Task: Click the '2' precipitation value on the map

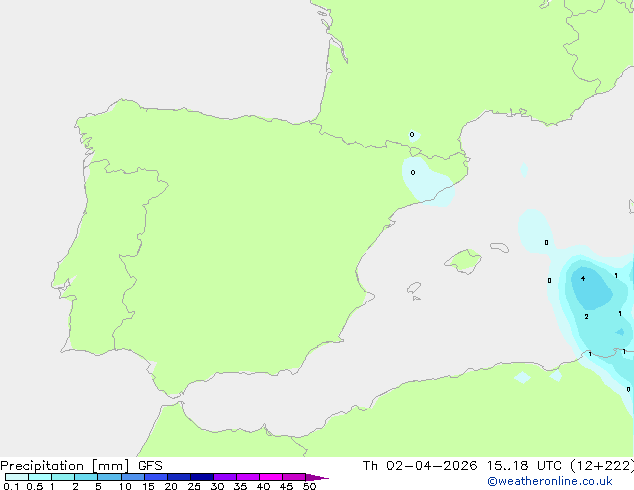Action: (586, 317)
